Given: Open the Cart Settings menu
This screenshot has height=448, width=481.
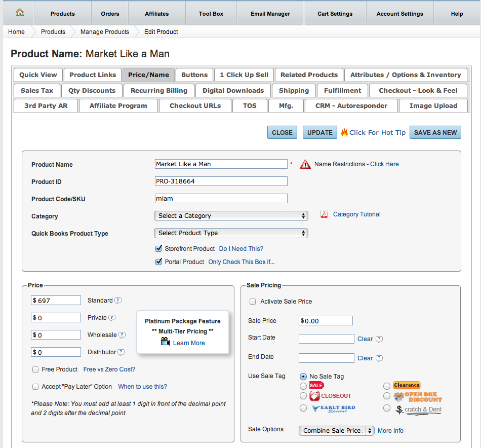Looking at the screenshot, I should point(335,14).
